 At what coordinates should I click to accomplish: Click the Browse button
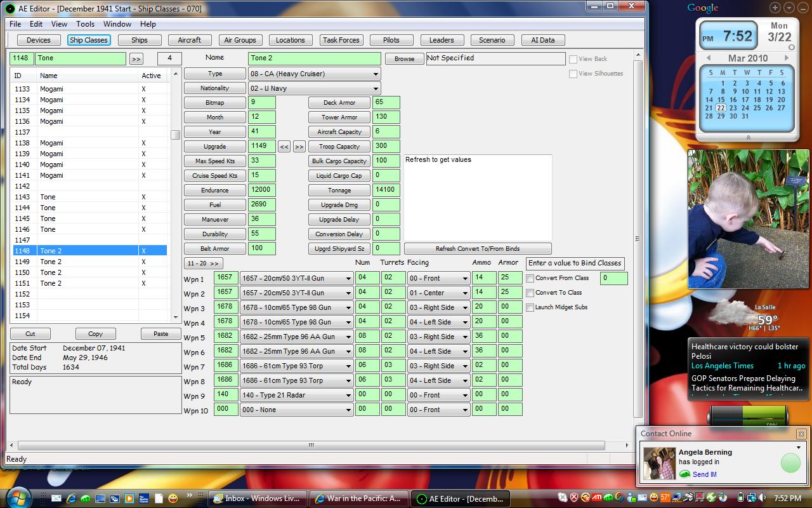coord(404,59)
